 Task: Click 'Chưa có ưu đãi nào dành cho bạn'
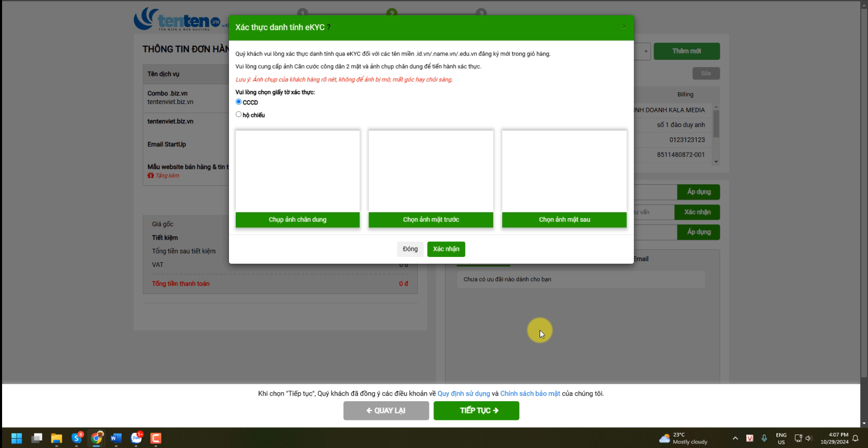pyautogui.click(x=507, y=279)
